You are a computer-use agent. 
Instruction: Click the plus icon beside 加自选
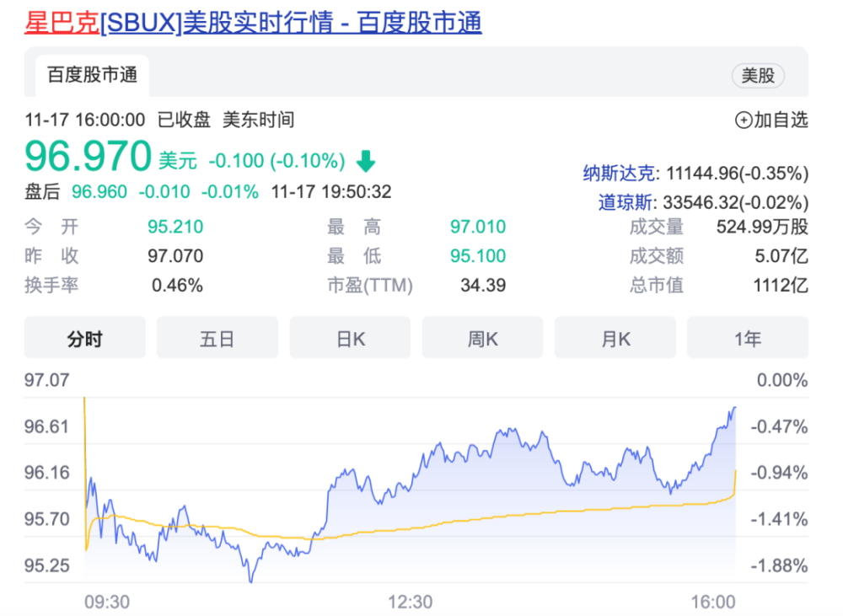(743, 120)
